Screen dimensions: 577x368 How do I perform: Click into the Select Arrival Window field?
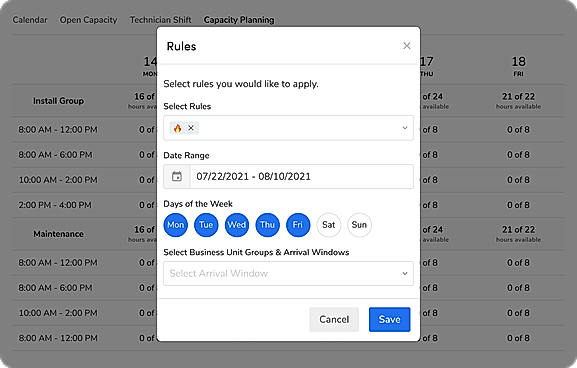pos(288,273)
